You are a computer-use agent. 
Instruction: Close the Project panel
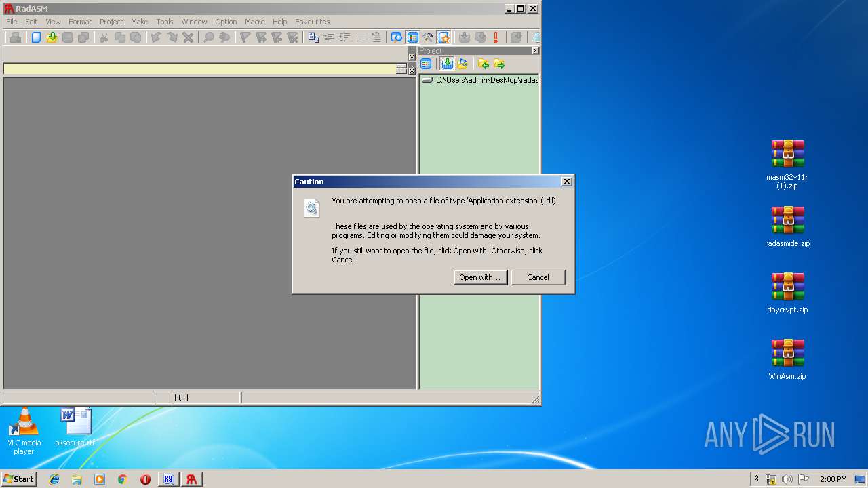coord(535,51)
